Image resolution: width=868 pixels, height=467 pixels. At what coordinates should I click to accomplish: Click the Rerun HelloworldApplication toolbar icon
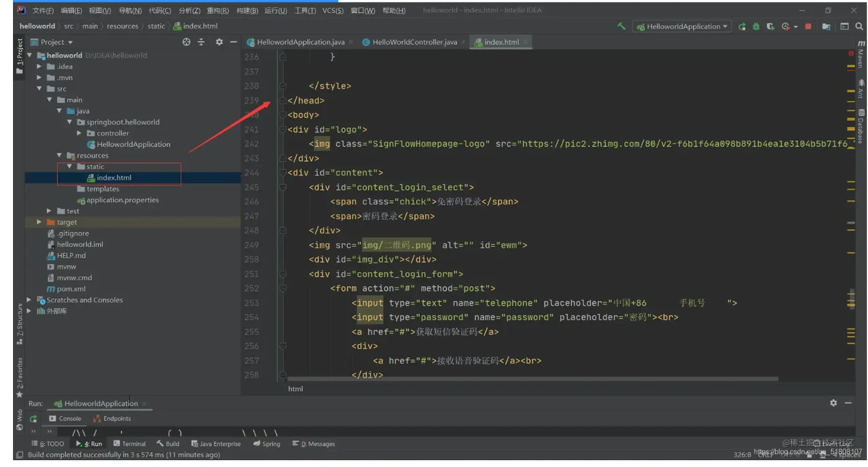[x=742, y=27]
